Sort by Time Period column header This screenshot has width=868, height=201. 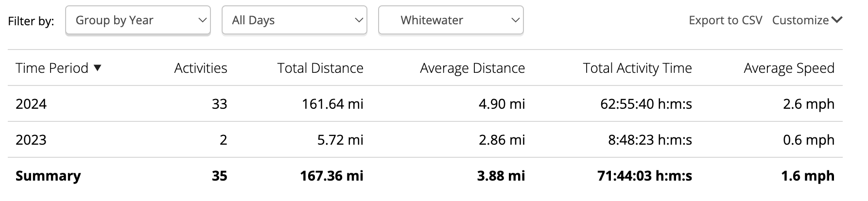(x=52, y=68)
